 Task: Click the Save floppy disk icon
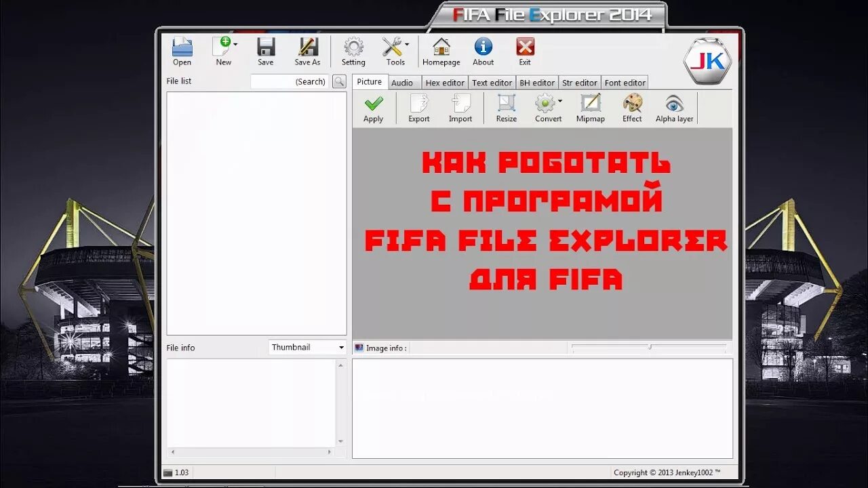pos(266,47)
